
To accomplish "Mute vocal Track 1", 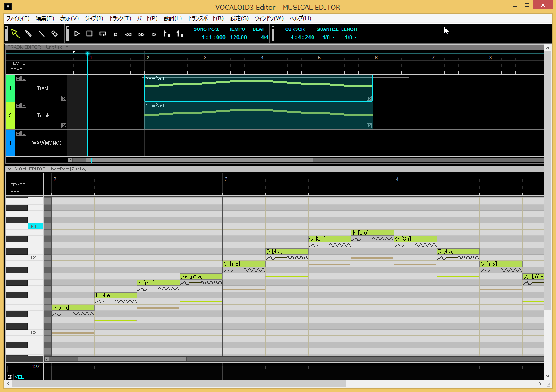I will [18, 78].
